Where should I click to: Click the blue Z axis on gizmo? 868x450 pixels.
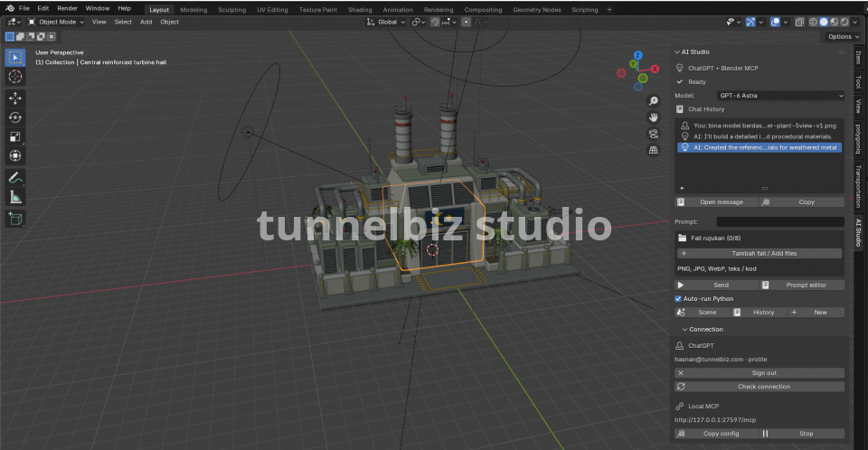(x=637, y=55)
